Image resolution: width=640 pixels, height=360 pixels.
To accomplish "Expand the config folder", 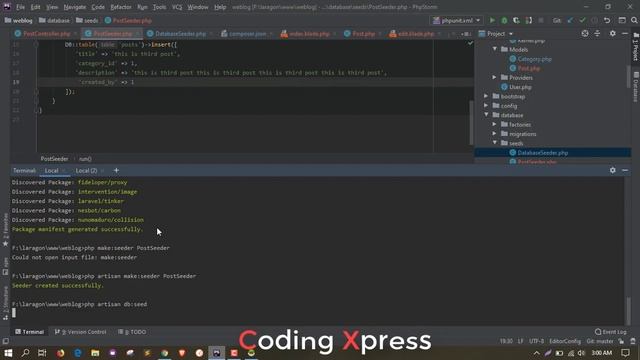I will coord(486,106).
